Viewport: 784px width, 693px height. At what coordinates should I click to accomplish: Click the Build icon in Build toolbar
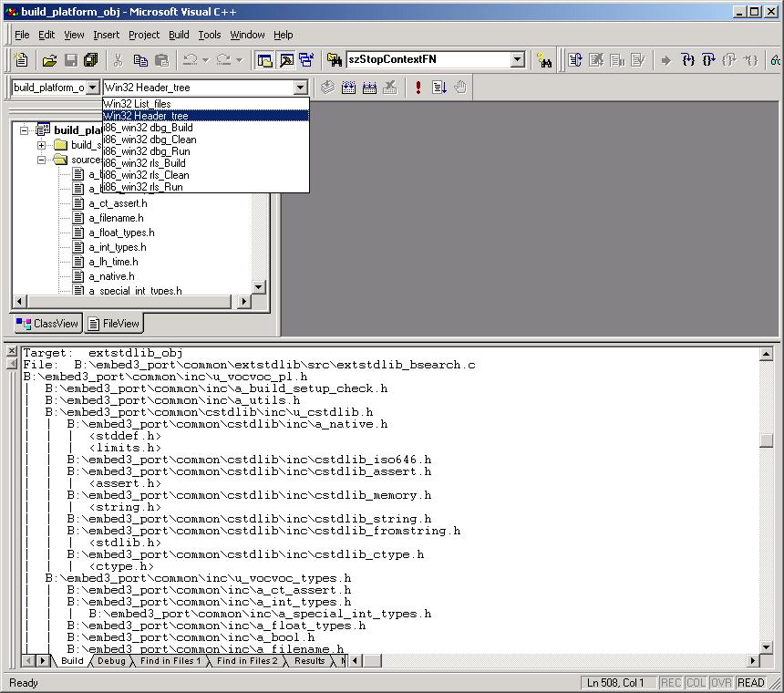tap(348, 88)
